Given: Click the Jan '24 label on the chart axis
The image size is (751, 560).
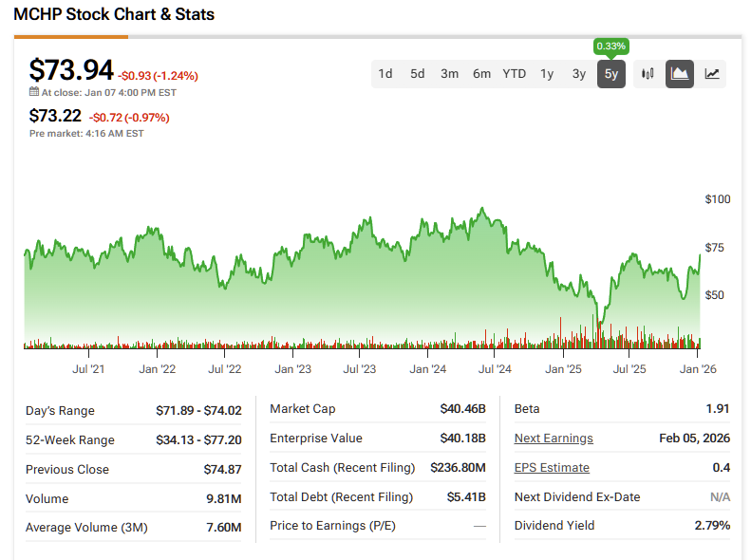Looking at the screenshot, I should [x=427, y=368].
